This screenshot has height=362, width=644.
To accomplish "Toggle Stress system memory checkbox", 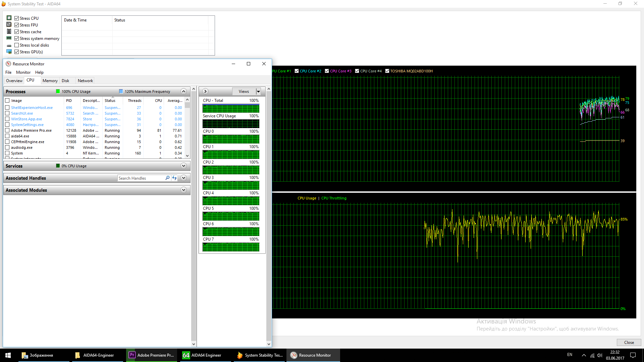I will coord(16,38).
